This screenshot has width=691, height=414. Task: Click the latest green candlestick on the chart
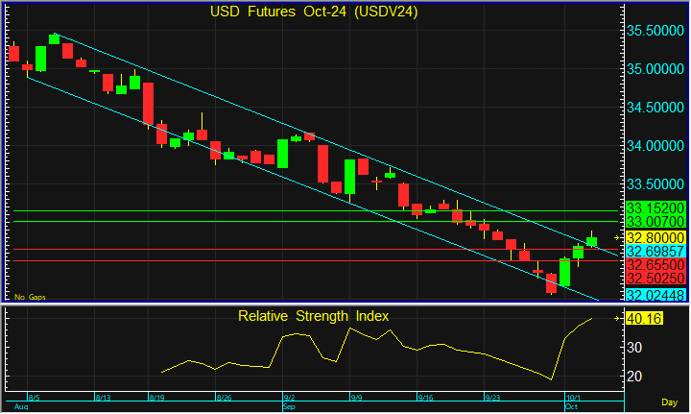coord(591,241)
